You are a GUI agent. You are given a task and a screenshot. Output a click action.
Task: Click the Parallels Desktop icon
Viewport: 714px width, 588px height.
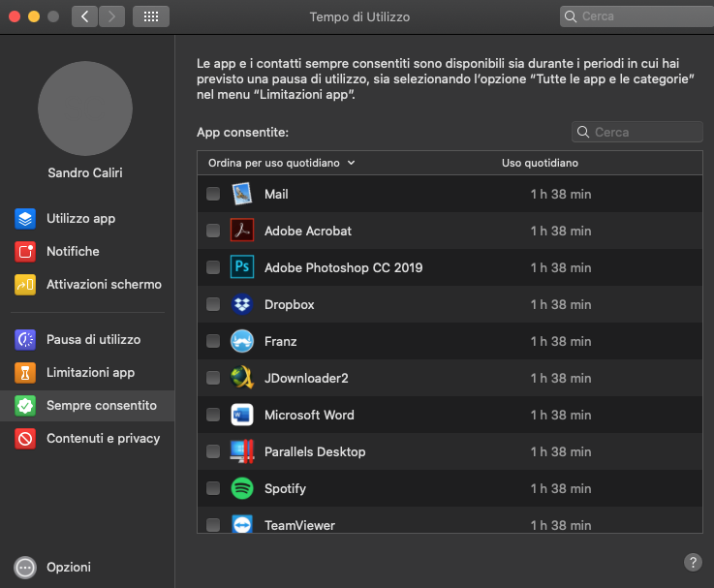(x=242, y=451)
